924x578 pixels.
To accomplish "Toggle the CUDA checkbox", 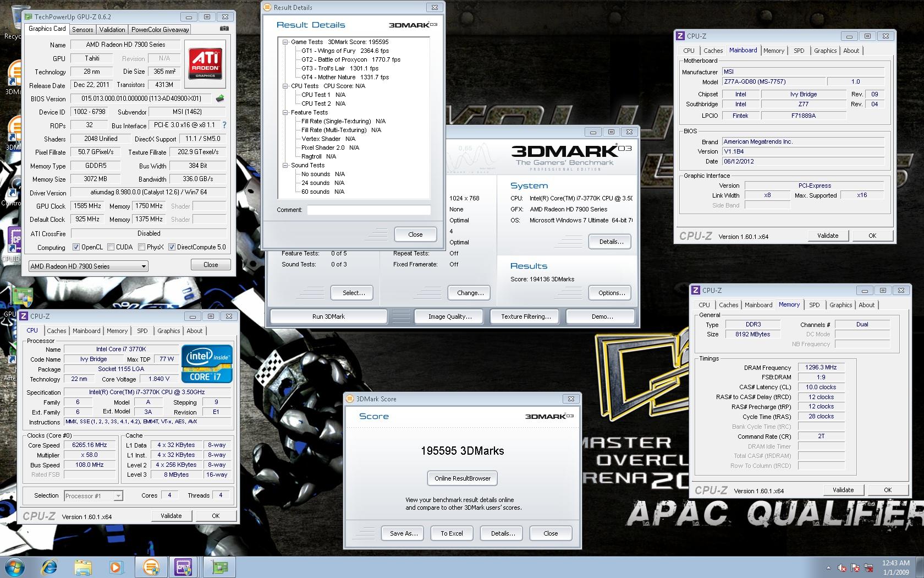I will coord(111,247).
